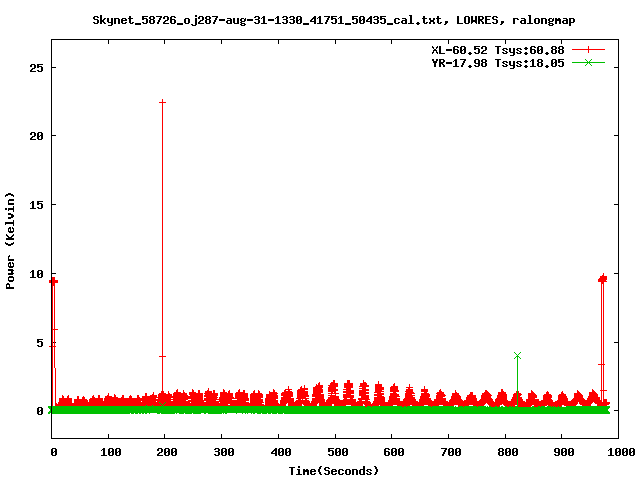Viewport: 640px width, 480px height.
Task: Click the 800 tick label on x-axis
Action: 504,452
